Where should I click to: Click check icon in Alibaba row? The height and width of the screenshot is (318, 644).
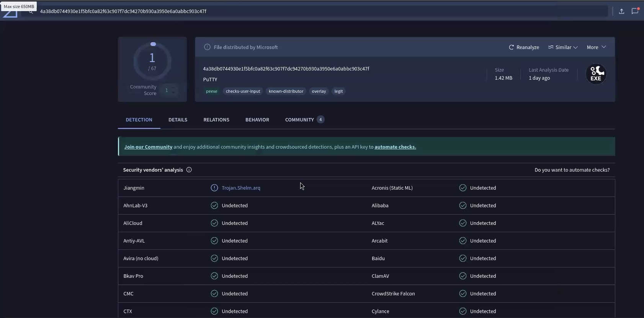(463, 205)
